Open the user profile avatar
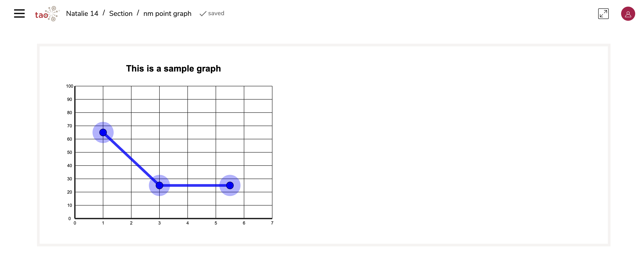The image size is (644, 268). pyautogui.click(x=628, y=14)
